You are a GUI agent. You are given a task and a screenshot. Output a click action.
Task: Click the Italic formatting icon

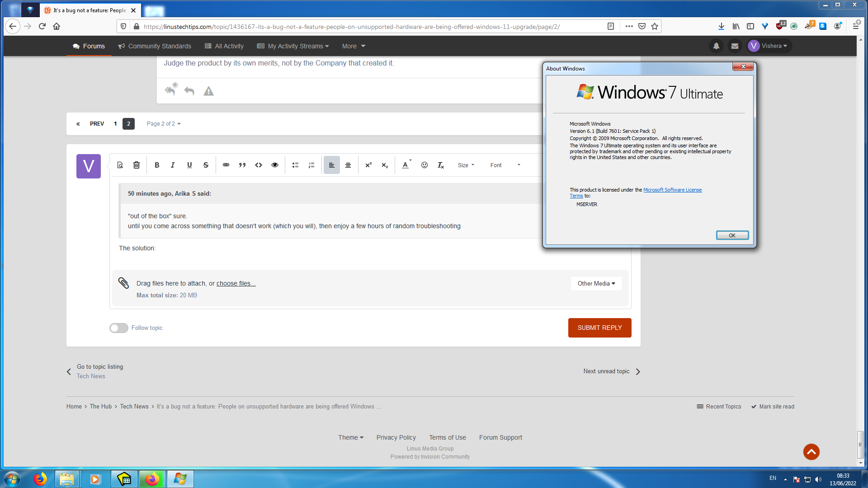click(173, 165)
